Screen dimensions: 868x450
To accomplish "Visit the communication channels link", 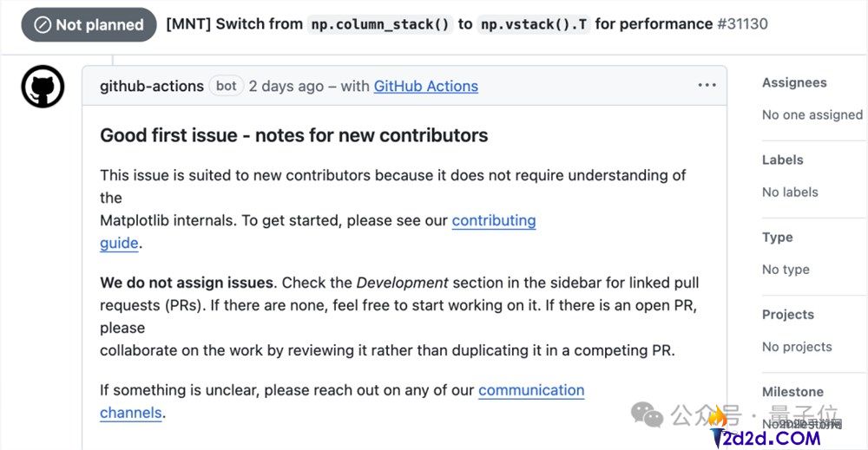I will pyautogui.click(x=530, y=390).
